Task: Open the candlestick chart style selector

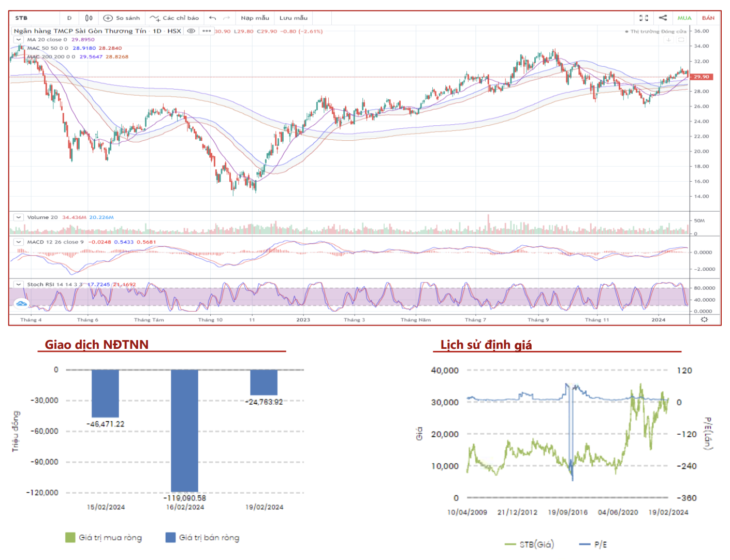Action: [x=89, y=18]
